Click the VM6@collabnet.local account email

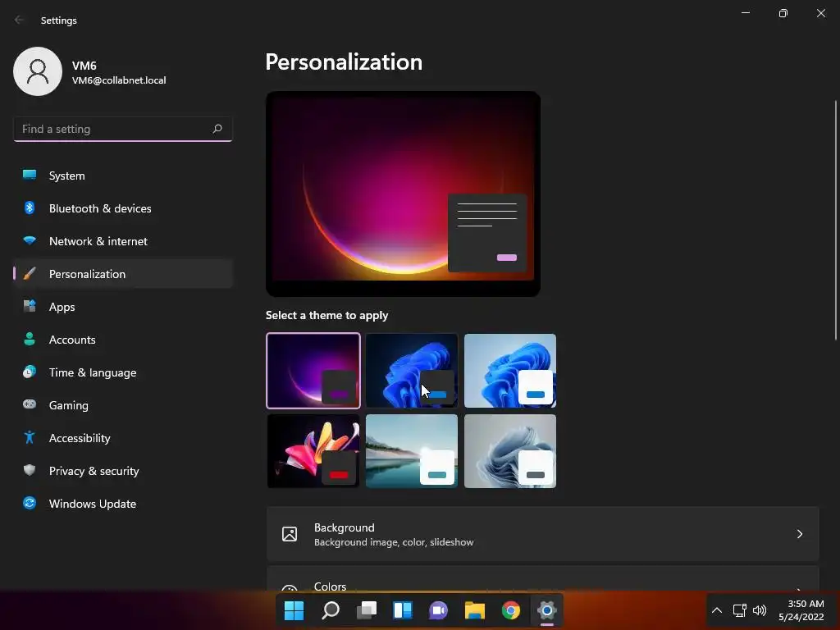pyautogui.click(x=119, y=80)
